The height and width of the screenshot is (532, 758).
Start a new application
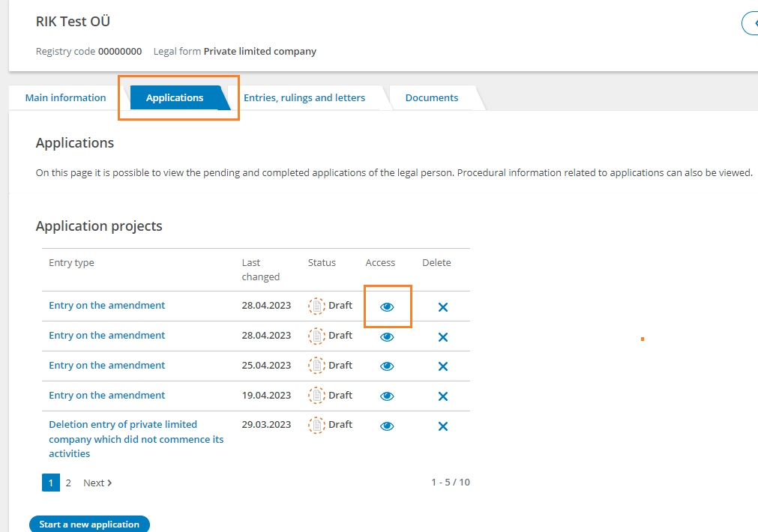coord(89,525)
